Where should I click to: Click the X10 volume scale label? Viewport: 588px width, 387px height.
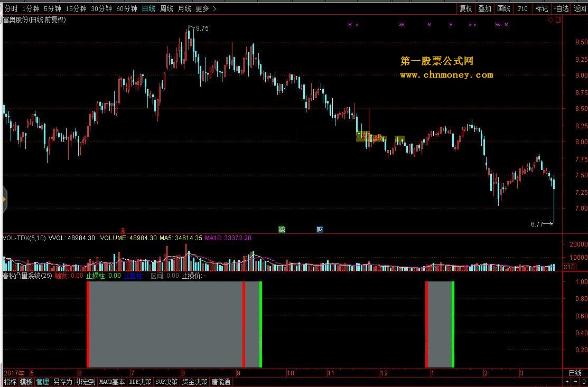570,267
